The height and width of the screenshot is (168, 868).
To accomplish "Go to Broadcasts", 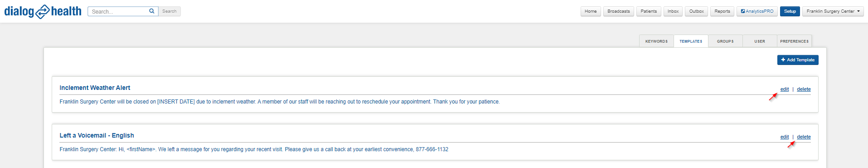I will tap(619, 11).
